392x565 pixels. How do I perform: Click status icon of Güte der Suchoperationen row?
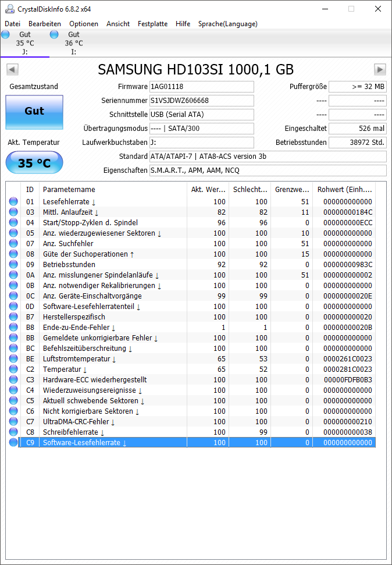point(13,254)
